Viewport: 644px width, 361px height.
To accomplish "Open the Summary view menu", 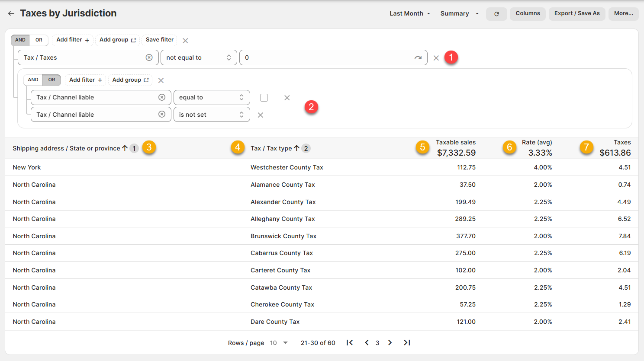I will point(459,14).
